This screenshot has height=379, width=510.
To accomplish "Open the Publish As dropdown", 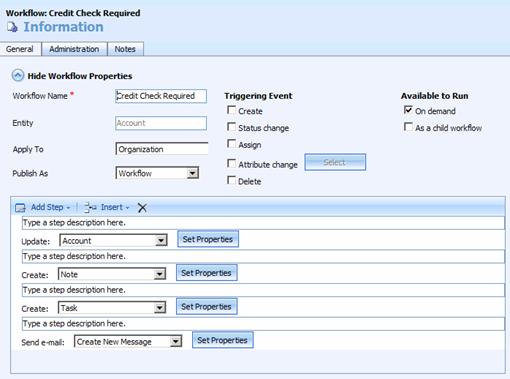I will pos(157,173).
